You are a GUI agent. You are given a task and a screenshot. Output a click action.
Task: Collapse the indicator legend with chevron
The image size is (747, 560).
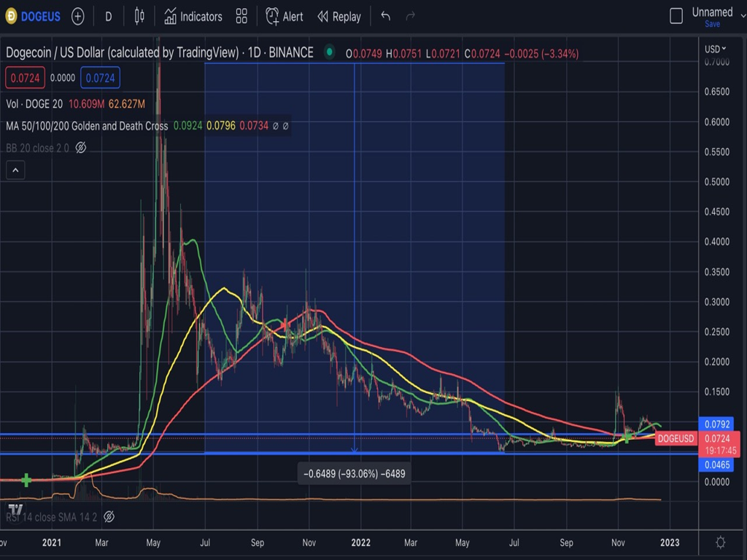pyautogui.click(x=15, y=171)
